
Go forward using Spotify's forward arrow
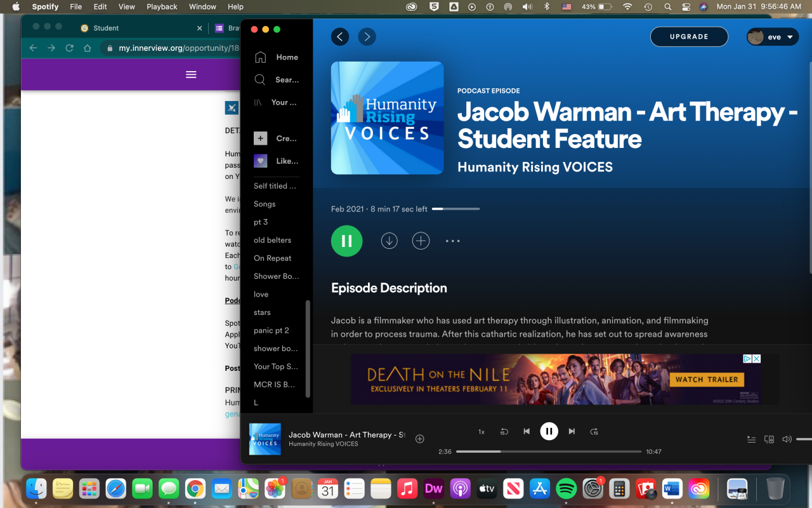(x=367, y=37)
